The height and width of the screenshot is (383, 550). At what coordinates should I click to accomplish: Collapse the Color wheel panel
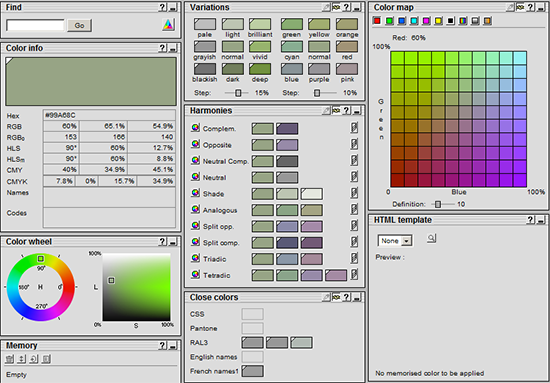coord(173,242)
